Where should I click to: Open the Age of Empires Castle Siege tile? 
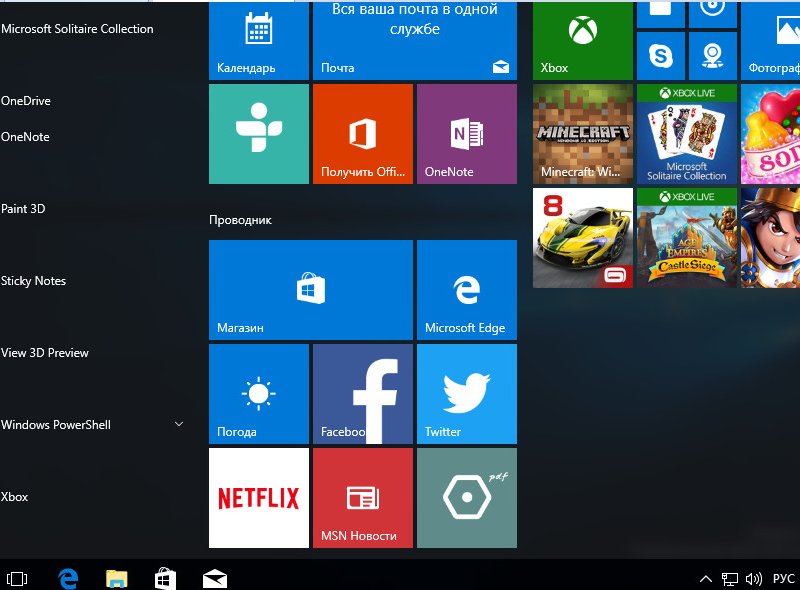pos(687,238)
